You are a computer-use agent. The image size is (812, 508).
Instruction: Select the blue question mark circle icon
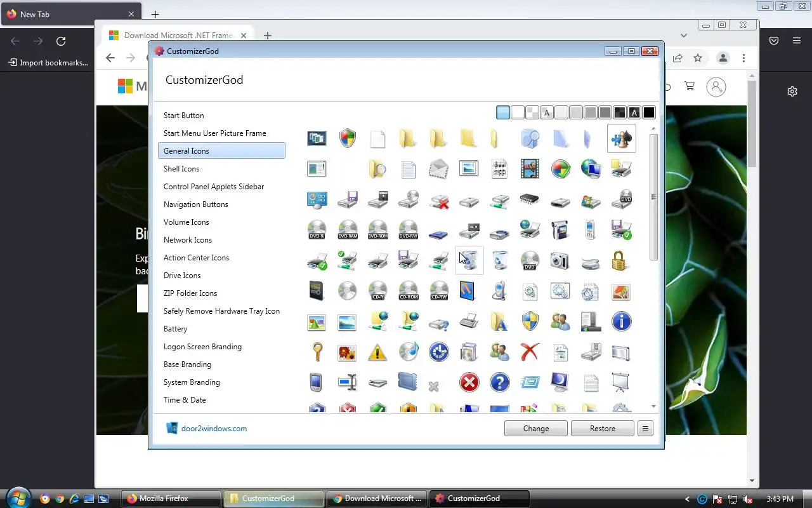(499, 382)
